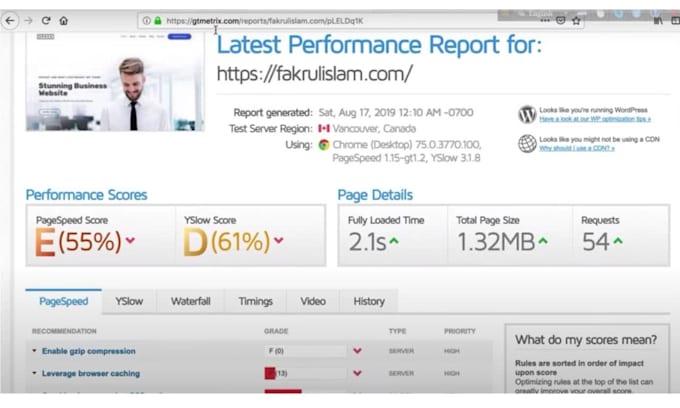
Task: Show sidebars icon in toolbar
Action: pyautogui.click(x=675, y=20)
